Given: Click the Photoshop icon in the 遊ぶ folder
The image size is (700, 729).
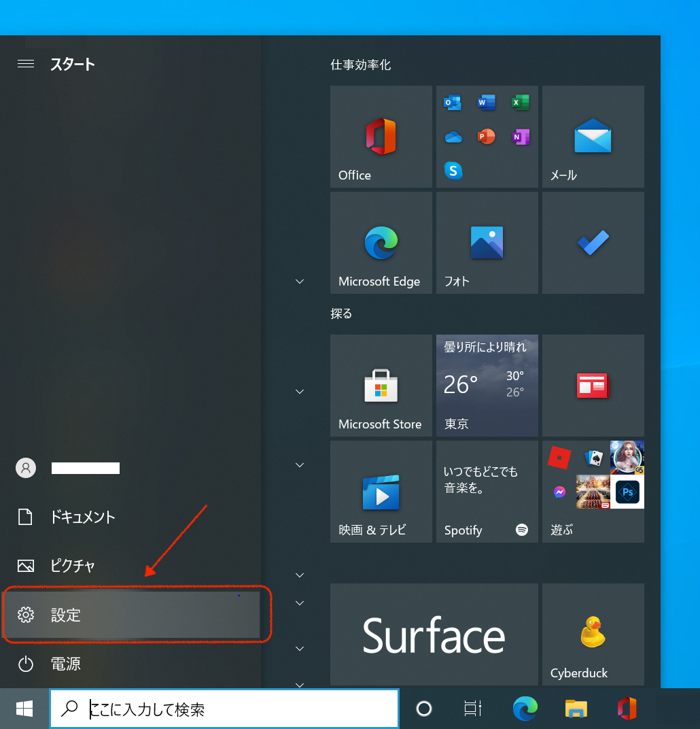Looking at the screenshot, I should click(x=627, y=492).
